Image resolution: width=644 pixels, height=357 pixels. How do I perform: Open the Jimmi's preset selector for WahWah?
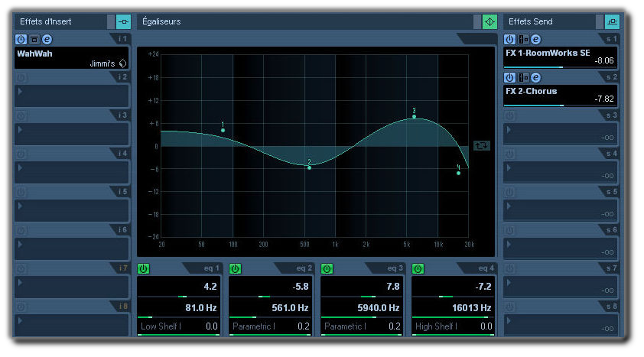(122, 63)
